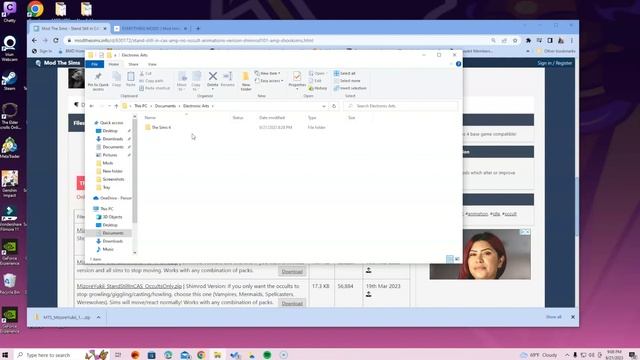
Task: Sort by the Date modified column
Action: click(272, 118)
